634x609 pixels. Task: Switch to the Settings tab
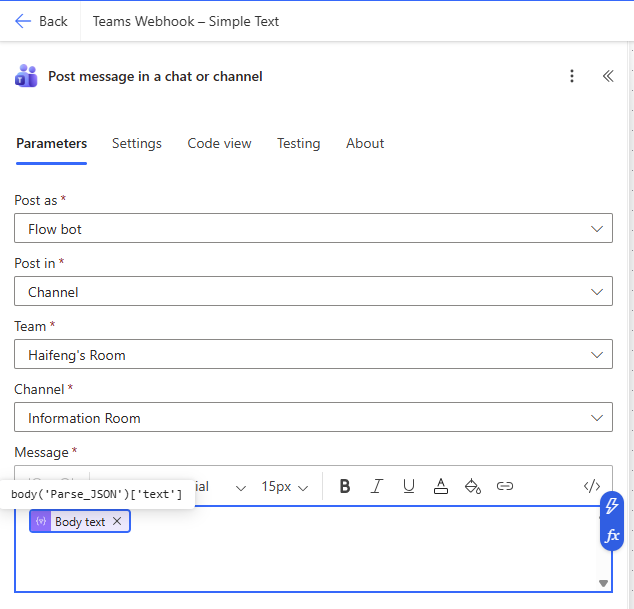(x=137, y=143)
